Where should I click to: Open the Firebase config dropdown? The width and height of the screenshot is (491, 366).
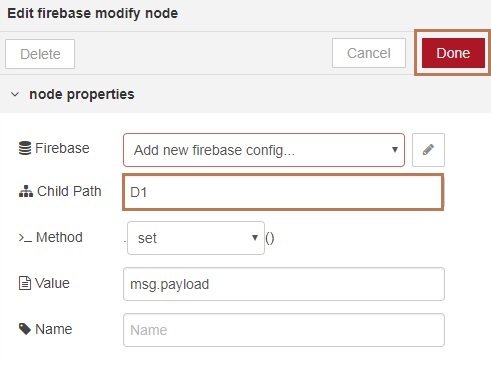[264, 150]
